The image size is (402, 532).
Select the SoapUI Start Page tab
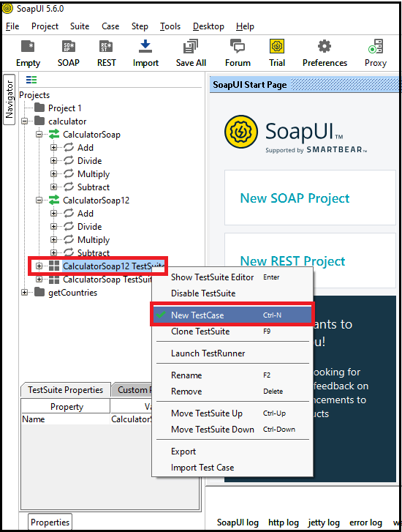(x=250, y=84)
